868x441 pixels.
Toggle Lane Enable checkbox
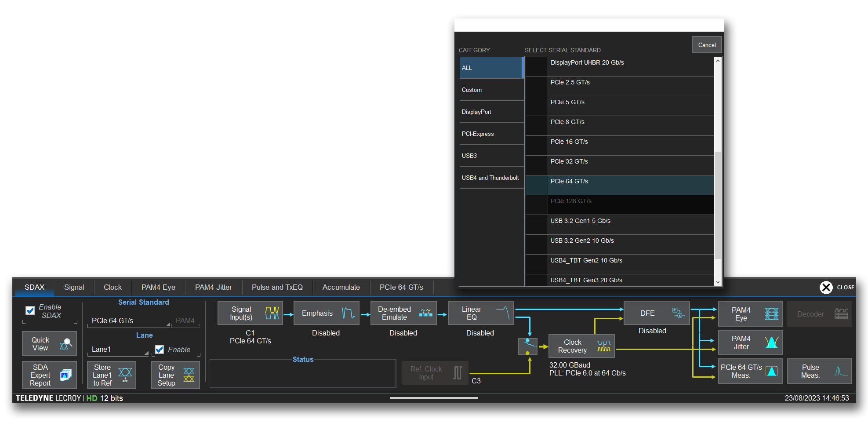click(160, 350)
